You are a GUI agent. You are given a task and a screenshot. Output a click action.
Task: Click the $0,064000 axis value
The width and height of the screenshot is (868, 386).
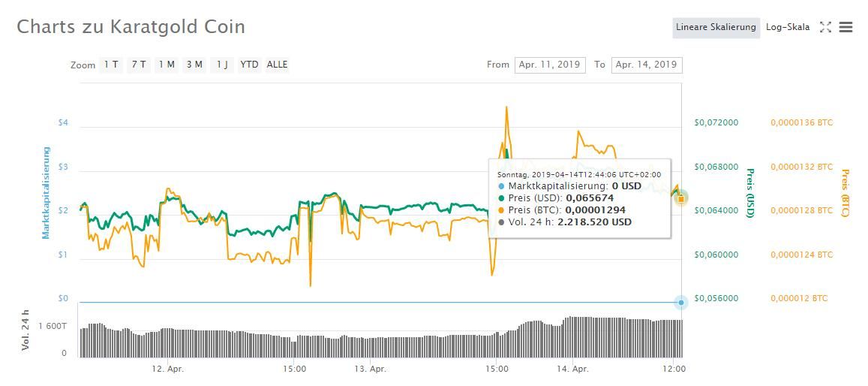click(x=716, y=210)
